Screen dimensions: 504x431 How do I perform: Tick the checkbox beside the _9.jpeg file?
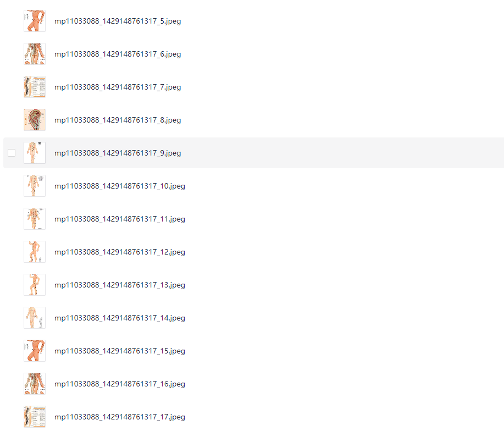point(12,153)
